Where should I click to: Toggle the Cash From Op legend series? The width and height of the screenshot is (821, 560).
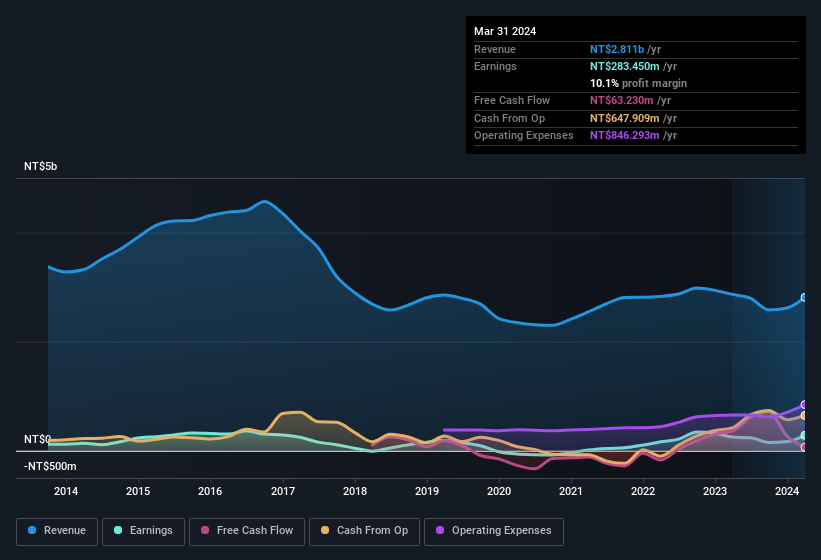(x=364, y=531)
